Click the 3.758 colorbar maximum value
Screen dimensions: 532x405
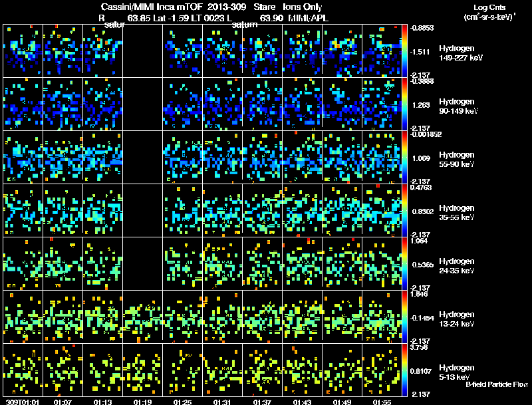(419, 347)
